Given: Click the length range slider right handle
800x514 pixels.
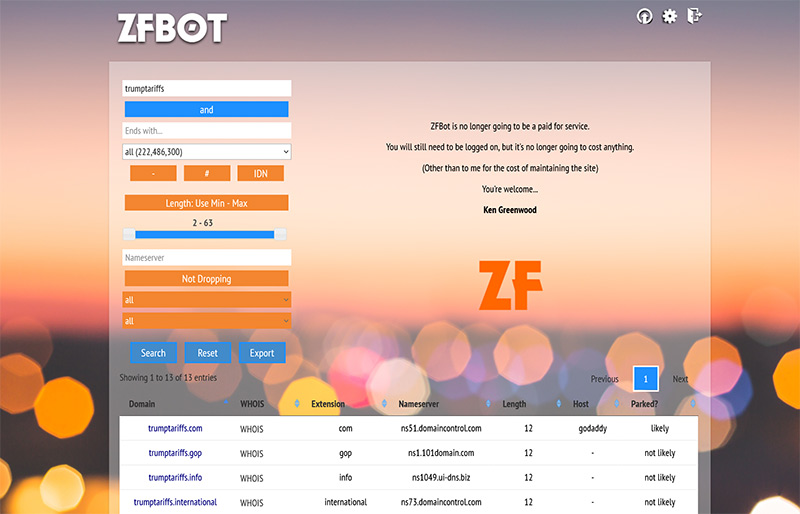Looking at the screenshot, I should coord(280,235).
